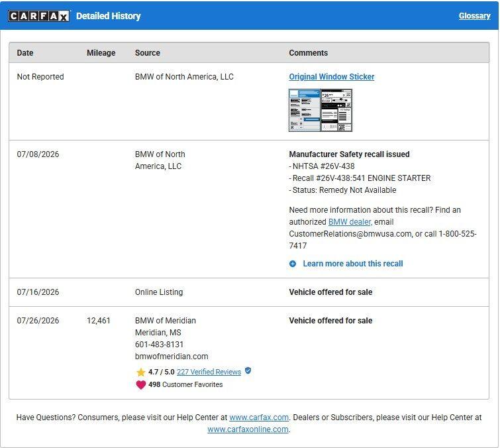500x448 pixels.
Task: Select the 07/08/2026 date cell
Action: 38,154
